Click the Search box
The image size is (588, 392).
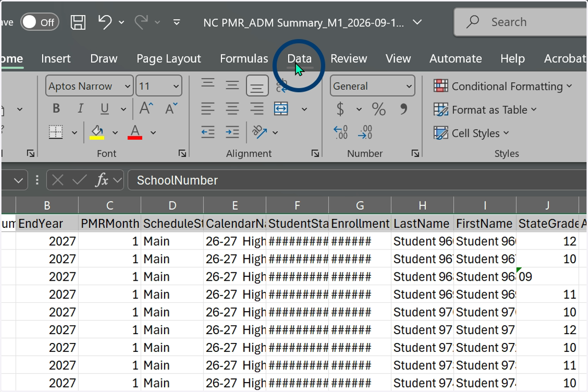pos(521,22)
